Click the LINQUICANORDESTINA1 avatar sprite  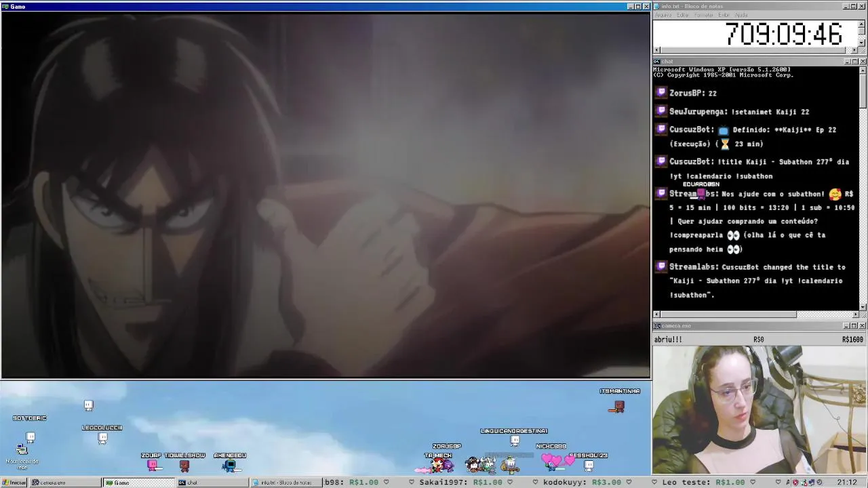[x=515, y=441]
